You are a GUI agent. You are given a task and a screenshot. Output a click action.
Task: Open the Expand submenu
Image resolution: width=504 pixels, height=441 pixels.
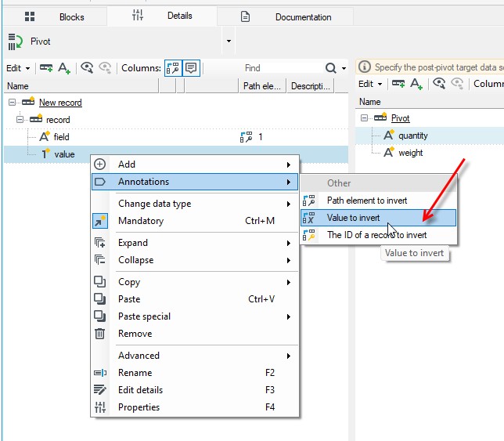(x=195, y=243)
